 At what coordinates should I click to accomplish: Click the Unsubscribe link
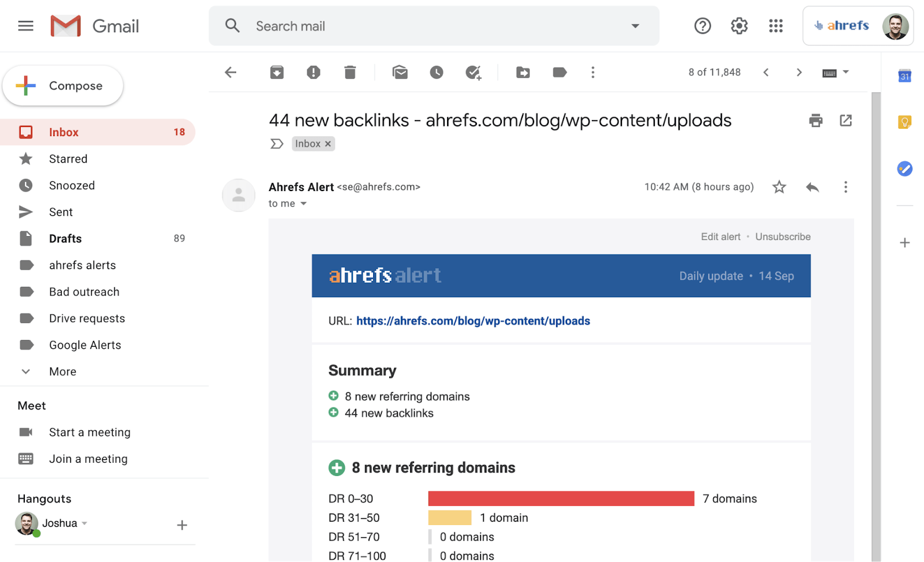(783, 237)
